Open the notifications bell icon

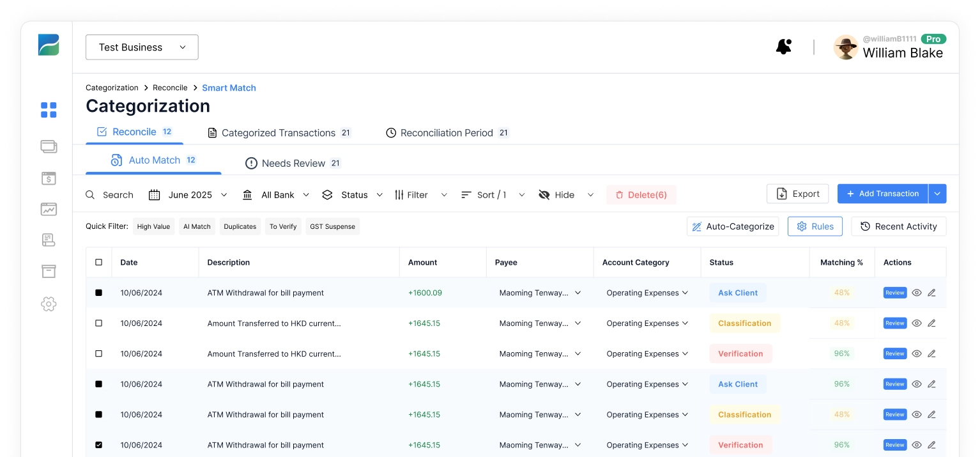783,47
